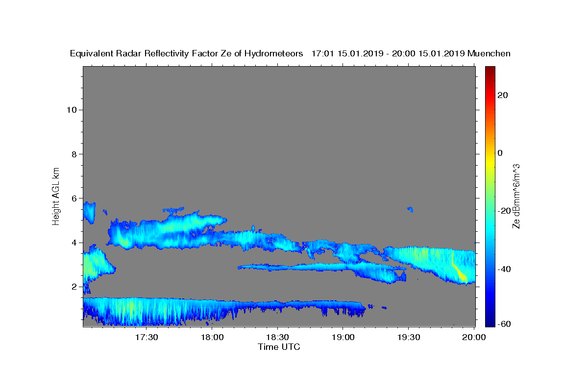Click the '17:30' time tick label
Viewport: 588px width, 392px height.
point(147,338)
